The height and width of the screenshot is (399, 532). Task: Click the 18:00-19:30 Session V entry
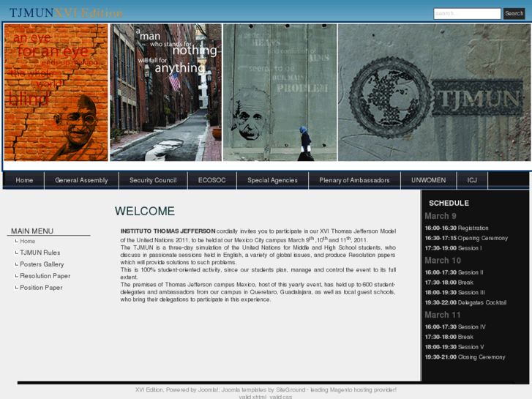point(454,347)
